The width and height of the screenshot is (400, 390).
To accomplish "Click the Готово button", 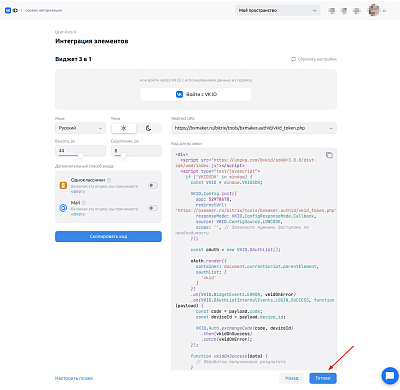I will tap(323, 378).
